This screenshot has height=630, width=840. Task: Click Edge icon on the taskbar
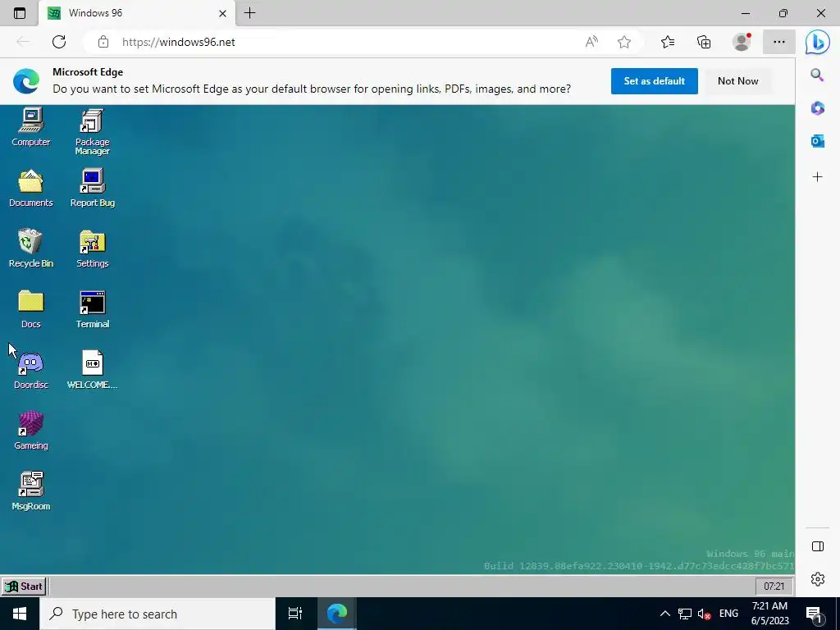point(337,614)
